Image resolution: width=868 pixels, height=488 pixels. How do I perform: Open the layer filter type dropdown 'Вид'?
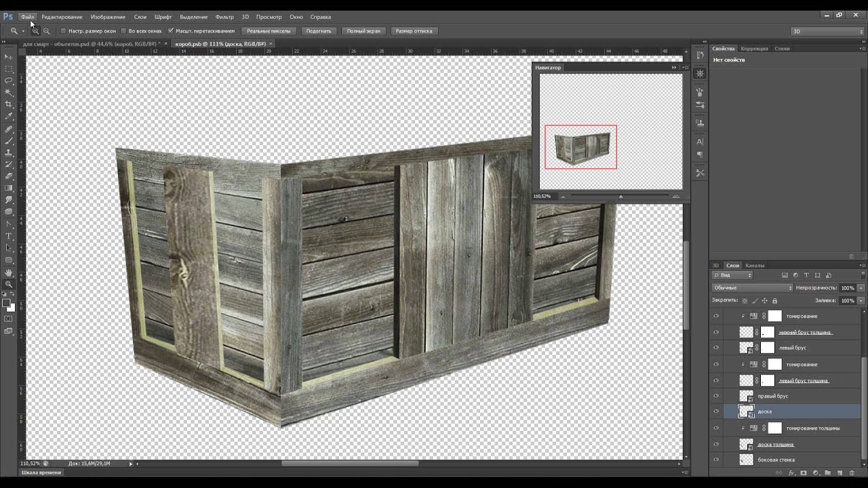point(732,275)
